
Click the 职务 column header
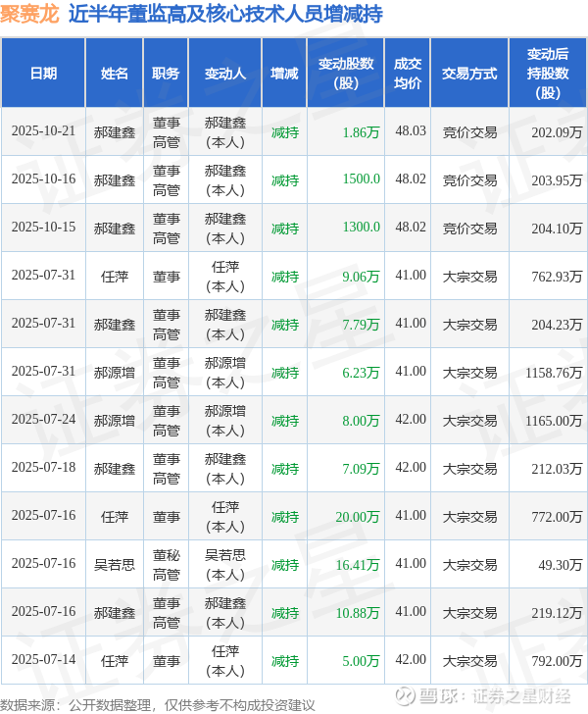coord(166,73)
